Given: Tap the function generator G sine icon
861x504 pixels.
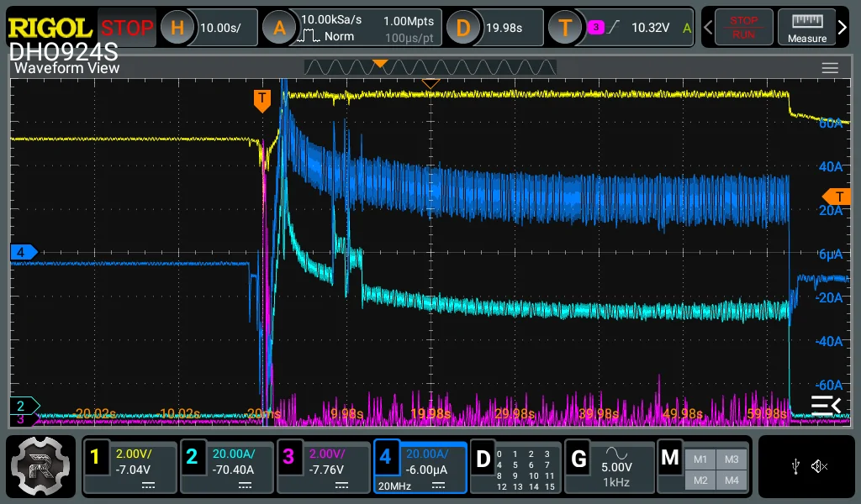Looking at the screenshot, I should [x=616, y=453].
